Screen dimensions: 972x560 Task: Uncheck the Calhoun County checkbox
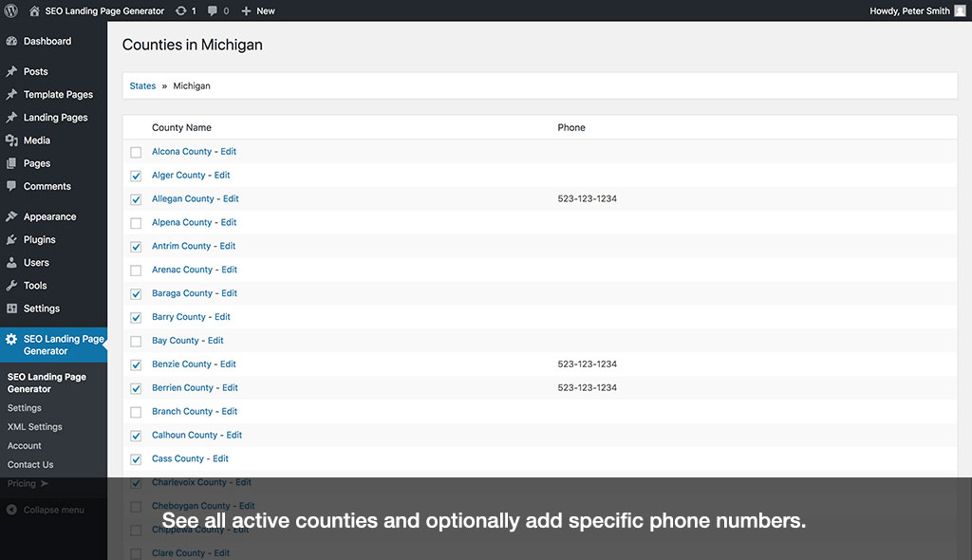[x=136, y=436]
